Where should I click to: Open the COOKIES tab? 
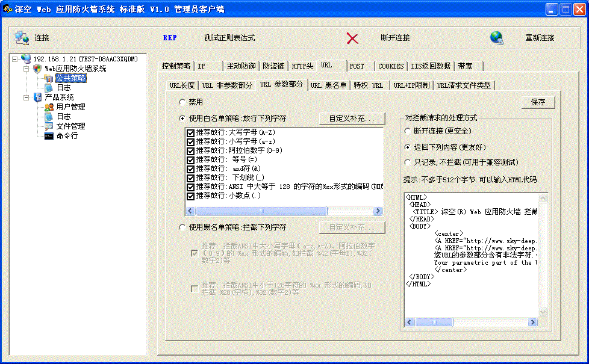pos(391,66)
